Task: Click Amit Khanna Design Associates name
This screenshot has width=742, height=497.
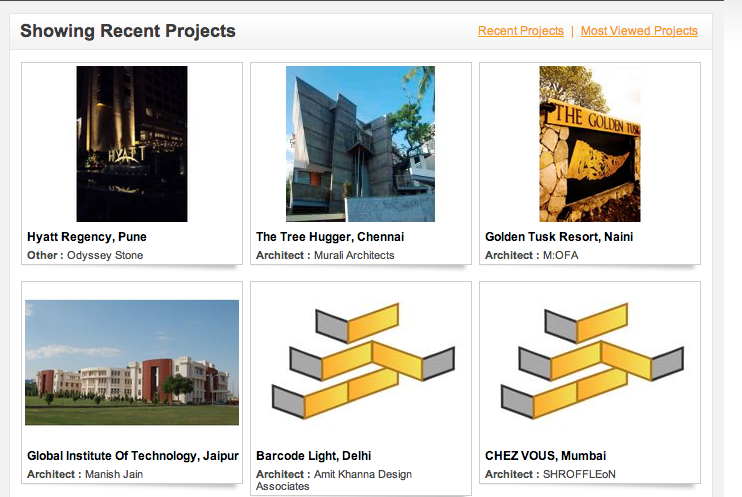Action: tap(334, 480)
